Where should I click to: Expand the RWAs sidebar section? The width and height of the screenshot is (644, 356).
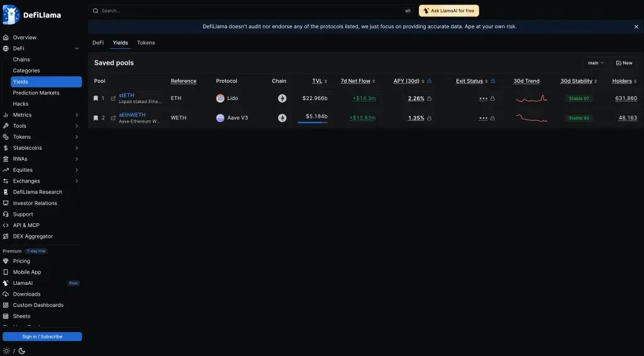pyautogui.click(x=77, y=159)
